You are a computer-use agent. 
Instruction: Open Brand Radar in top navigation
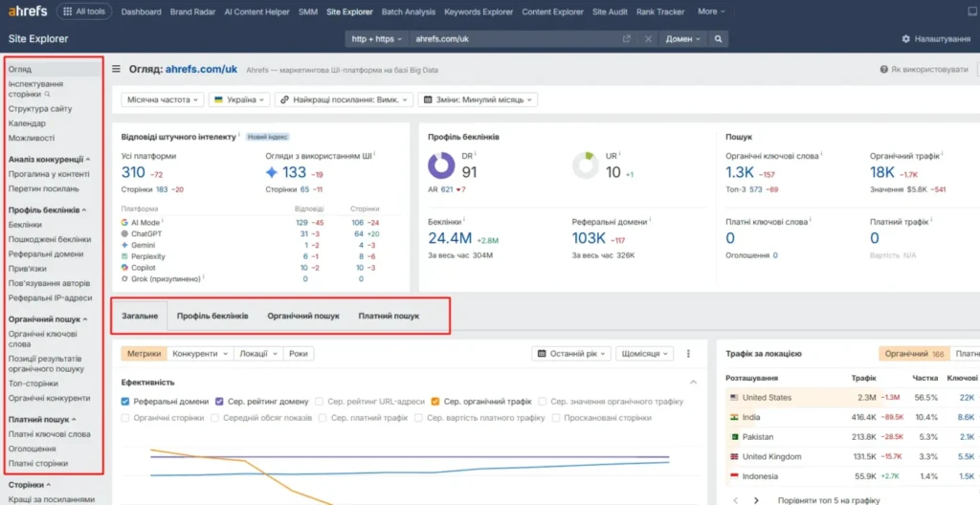pyautogui.click(x=192, y=11)
